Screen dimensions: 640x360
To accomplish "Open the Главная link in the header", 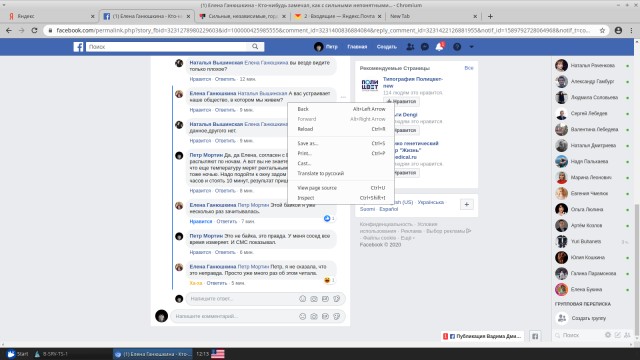I will click(357, 47).
